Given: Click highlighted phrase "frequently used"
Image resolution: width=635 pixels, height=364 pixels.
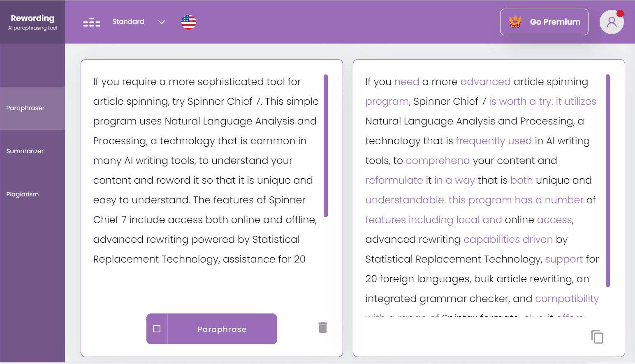Looking at the screenshot, I should pyautogui.click(x=494, y=141).
